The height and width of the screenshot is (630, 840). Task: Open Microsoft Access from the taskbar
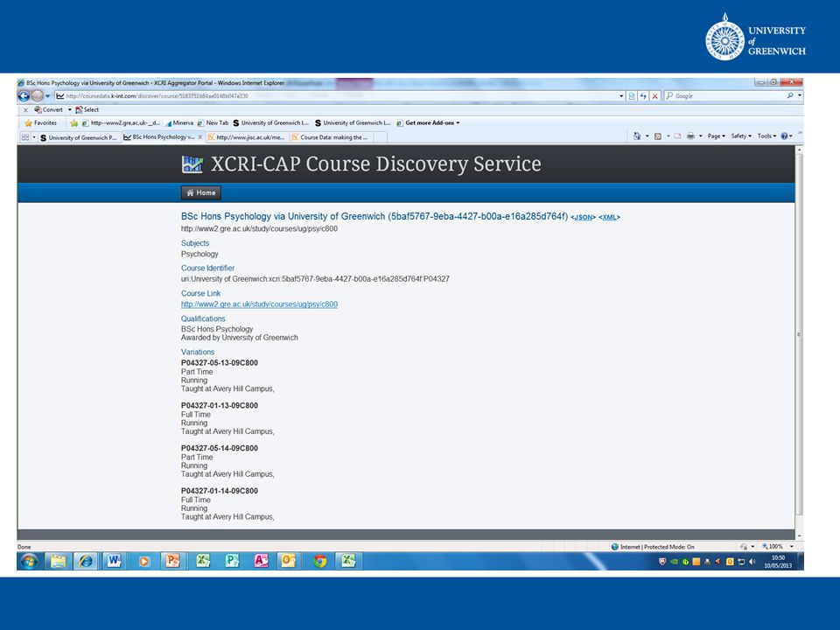261,561
